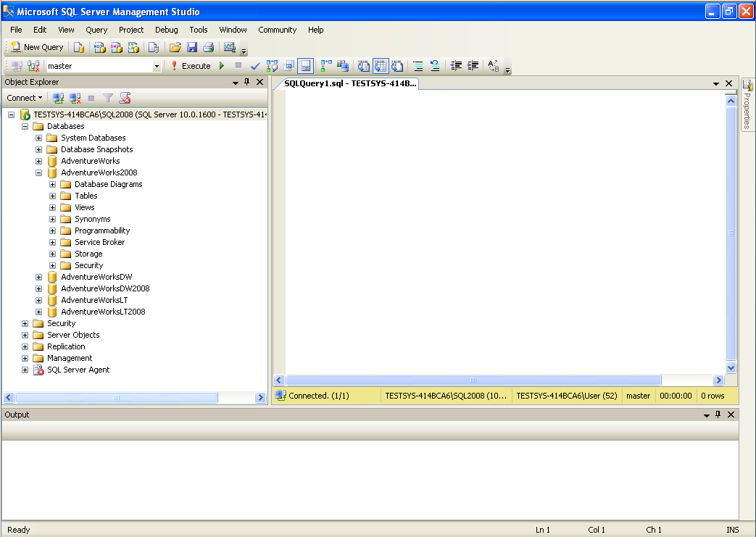Image resolution: width=756 pixels, height=537 pixels.
Task: Expand the SQL Server Agent node
Action: click(25, 370)
